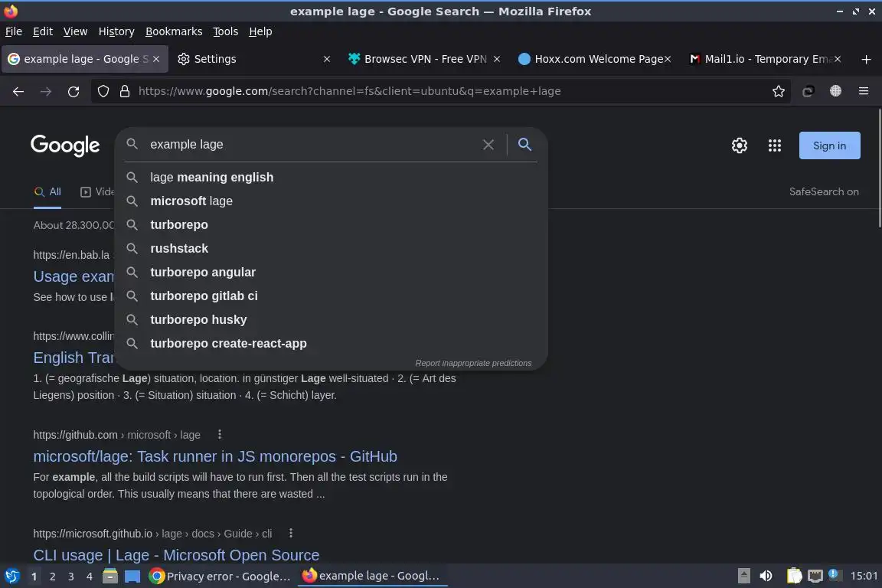
Task: Open the tracking protection shield icon
Action: [103, 91]
